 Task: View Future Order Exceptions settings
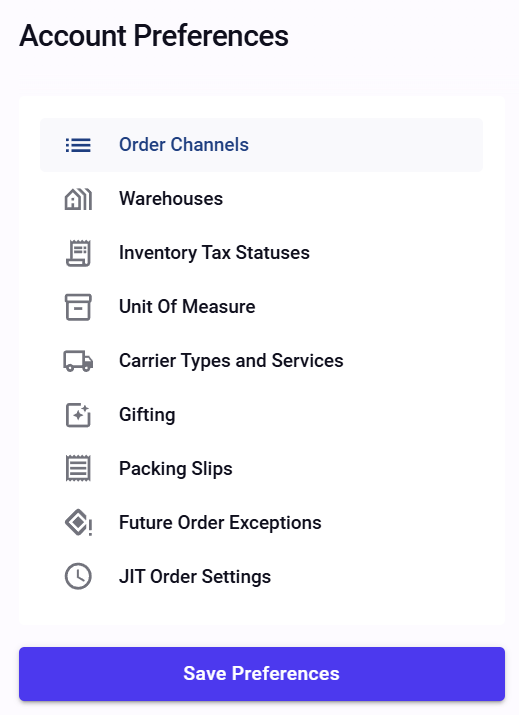[261, 523]
